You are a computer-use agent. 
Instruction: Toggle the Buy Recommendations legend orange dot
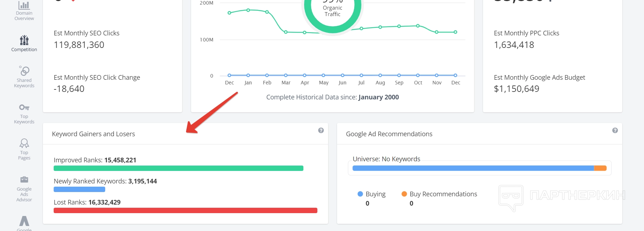pos(404,194)
